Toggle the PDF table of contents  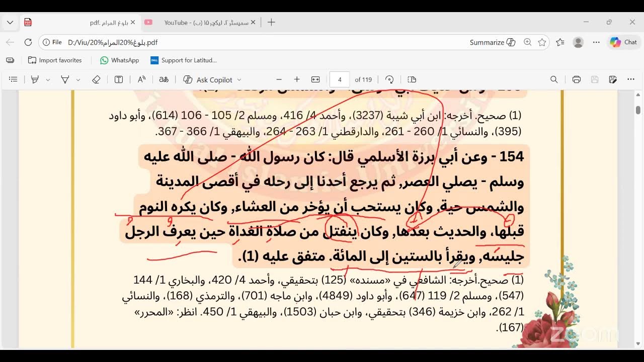pos(14,79)
